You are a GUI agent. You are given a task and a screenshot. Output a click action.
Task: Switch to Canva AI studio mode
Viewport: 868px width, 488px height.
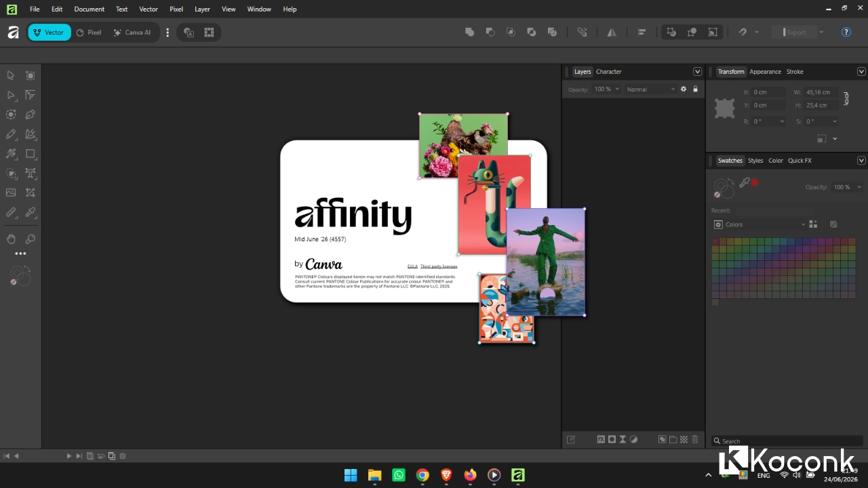(133, 33)
